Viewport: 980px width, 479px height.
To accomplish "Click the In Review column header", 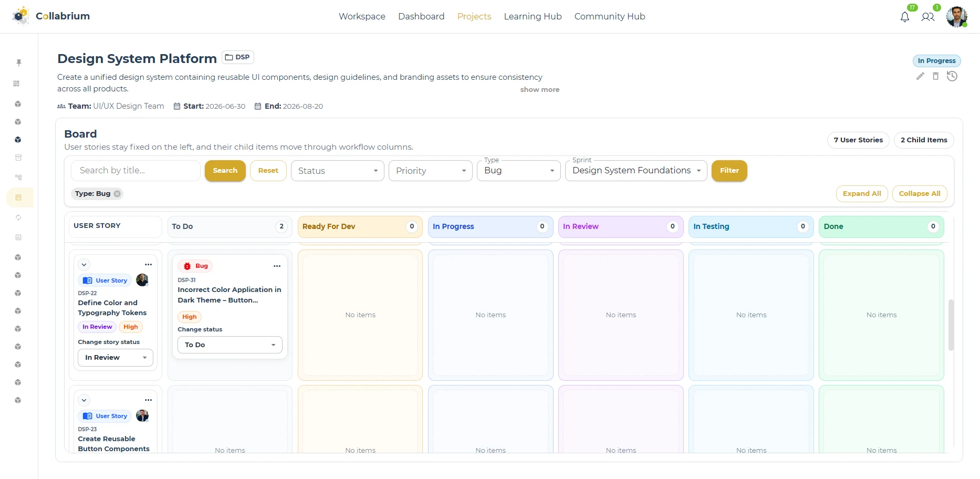I will click(621, 226).
